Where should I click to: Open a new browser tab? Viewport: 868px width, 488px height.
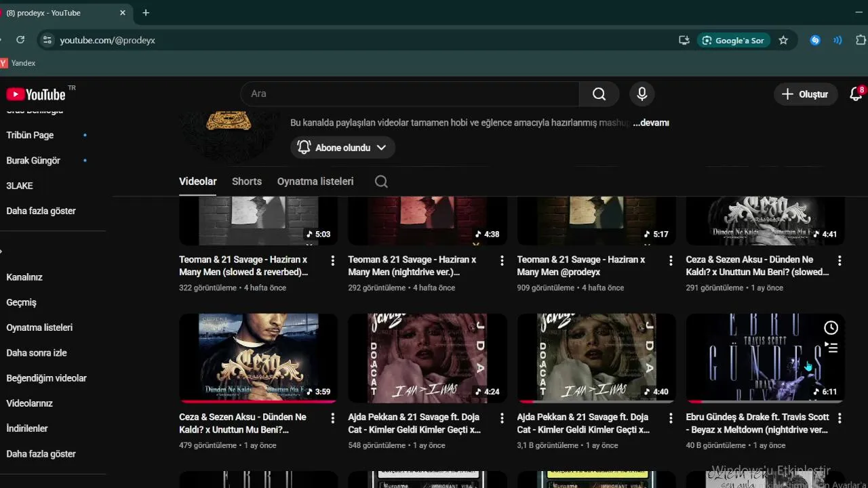pyautogui.click(x=146, y=13)
